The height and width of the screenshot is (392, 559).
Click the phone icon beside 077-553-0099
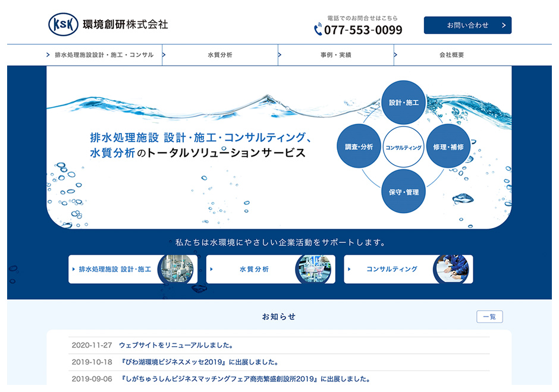click(318, 30)
